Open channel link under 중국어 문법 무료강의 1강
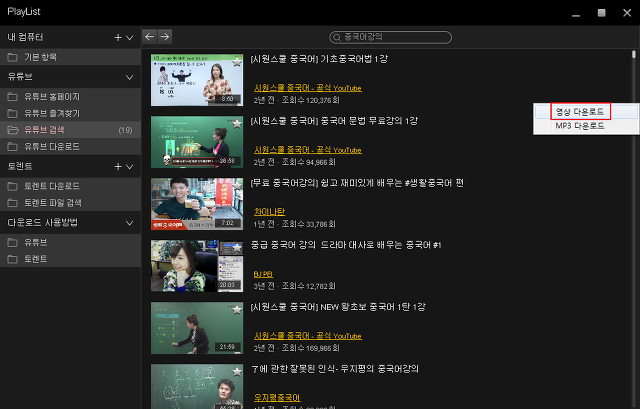Image resolution: width=640 pixels, height=409 pixels. point(308,150)
